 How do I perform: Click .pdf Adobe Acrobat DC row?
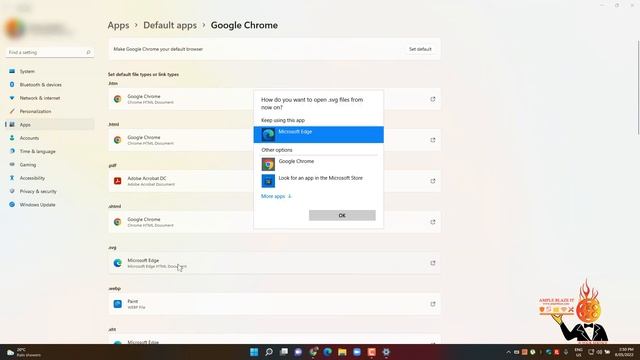[x=274, y=181]
